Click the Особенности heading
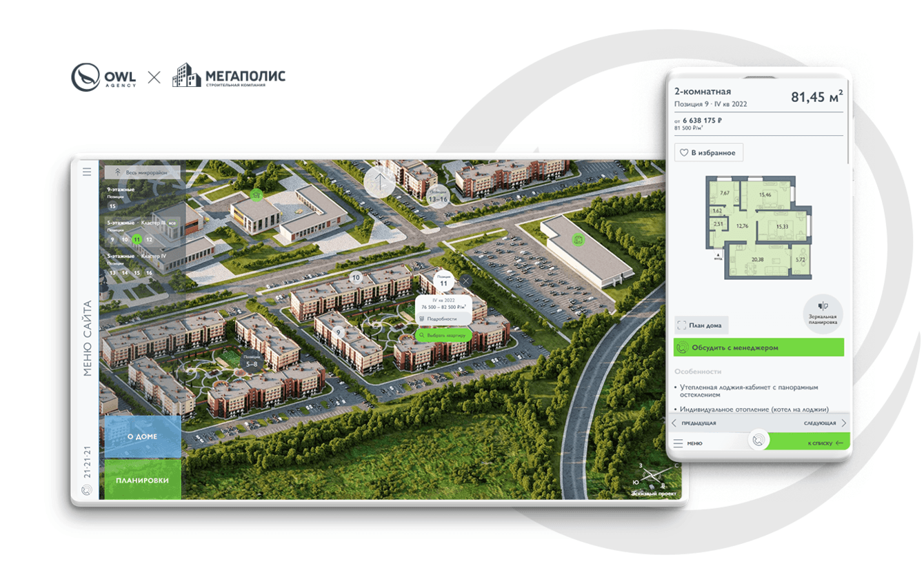This screenshot has width=924, height=584. 698,372
